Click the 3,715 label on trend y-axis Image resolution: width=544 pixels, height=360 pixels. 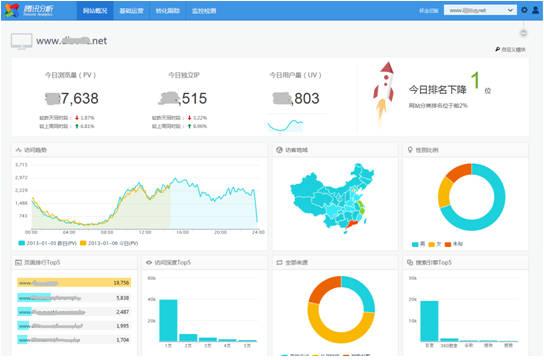click(x=21, y=164)
